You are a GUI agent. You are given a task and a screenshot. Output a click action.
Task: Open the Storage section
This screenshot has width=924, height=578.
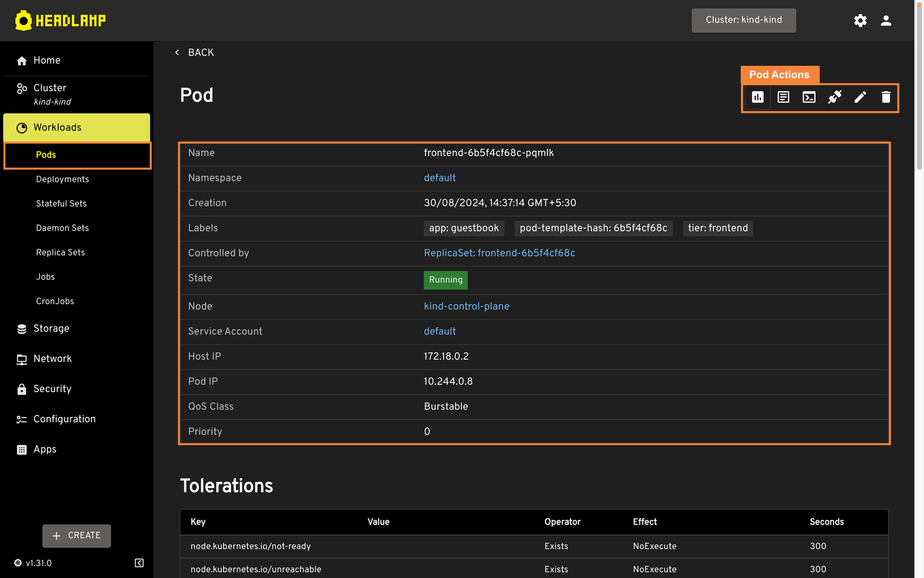[77, 329]
